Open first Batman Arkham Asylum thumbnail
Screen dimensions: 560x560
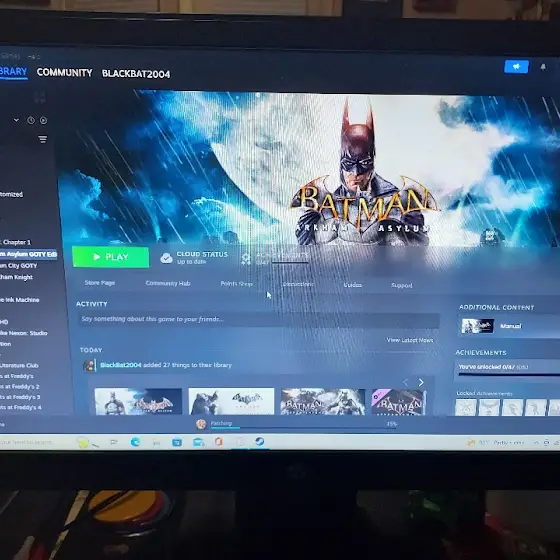tap(138, 401)
